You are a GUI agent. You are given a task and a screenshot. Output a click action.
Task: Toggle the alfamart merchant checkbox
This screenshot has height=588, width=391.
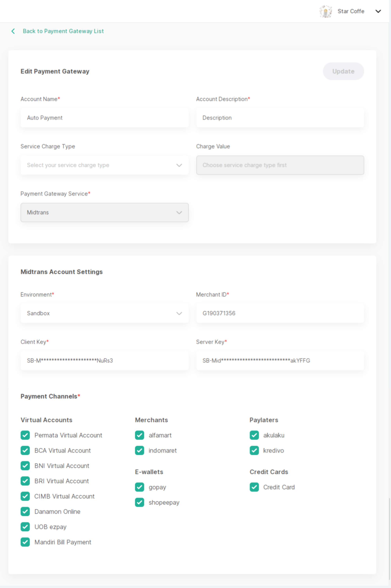[x=140, y=435]
